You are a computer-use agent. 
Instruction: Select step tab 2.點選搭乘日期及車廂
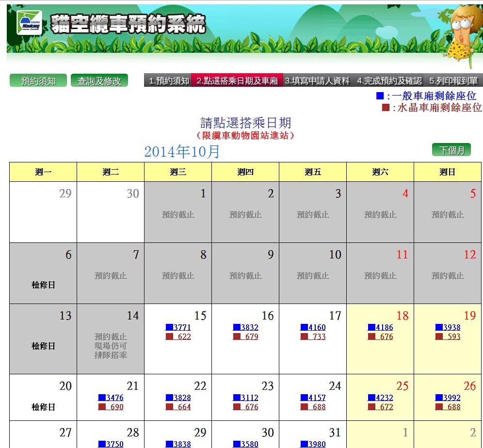(237, 80)
